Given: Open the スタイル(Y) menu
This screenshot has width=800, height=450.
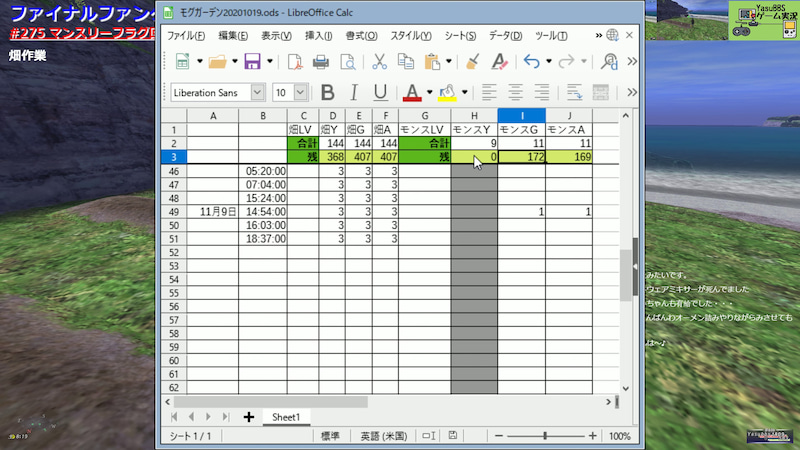Looking at the screenshot, I should tap(411, 36).
